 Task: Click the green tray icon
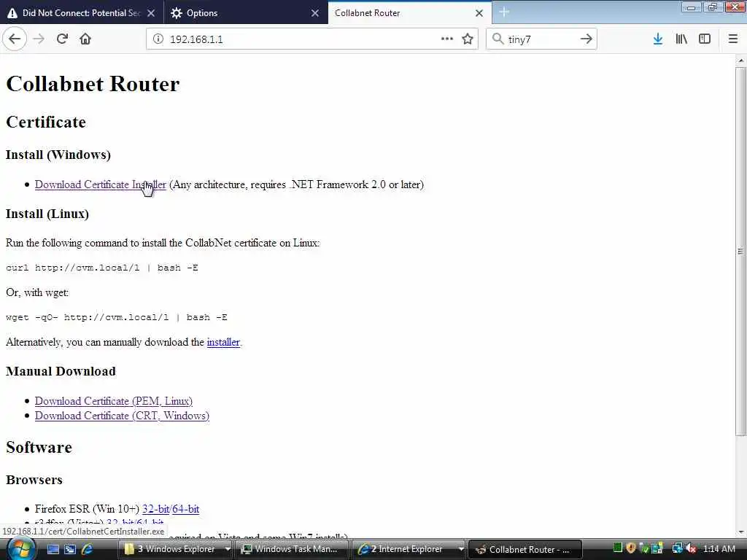618,548
